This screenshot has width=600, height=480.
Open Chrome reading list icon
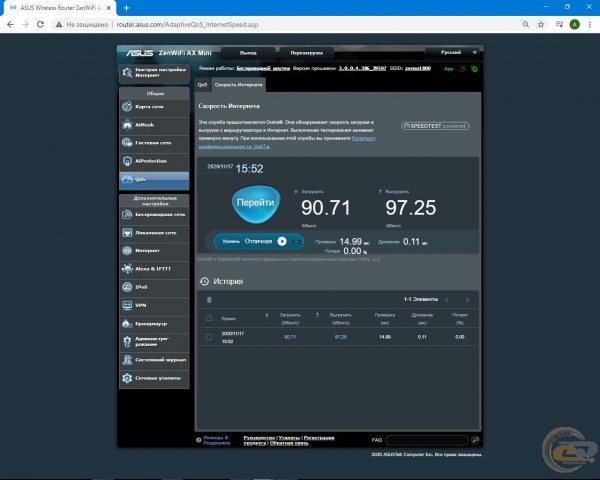(559, 24)
